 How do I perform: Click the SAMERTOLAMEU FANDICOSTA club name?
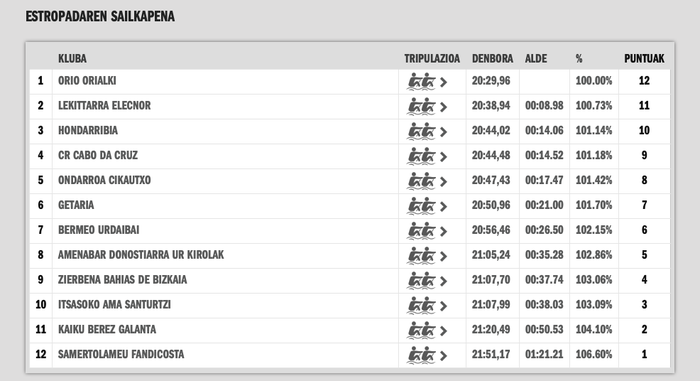pyautogui.click(x=121, y=354)
